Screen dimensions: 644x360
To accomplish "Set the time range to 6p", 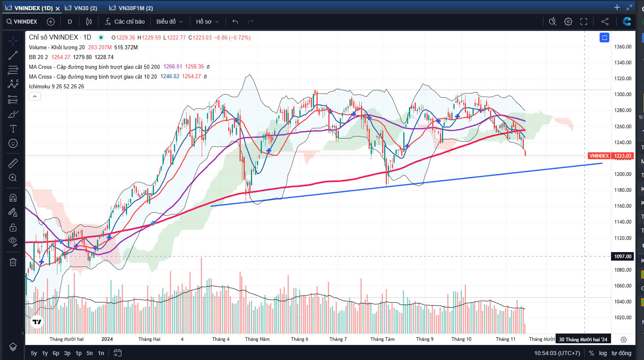I will click(56, 353).
